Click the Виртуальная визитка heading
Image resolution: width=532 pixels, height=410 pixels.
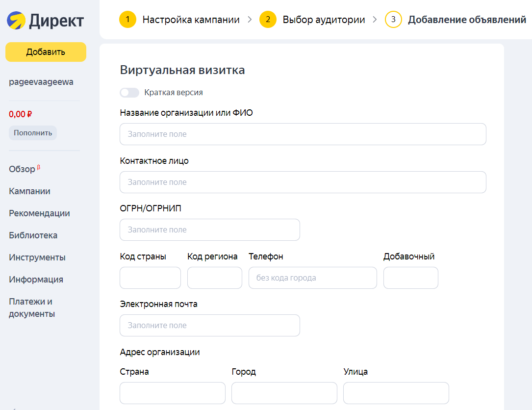pos(182,70)
